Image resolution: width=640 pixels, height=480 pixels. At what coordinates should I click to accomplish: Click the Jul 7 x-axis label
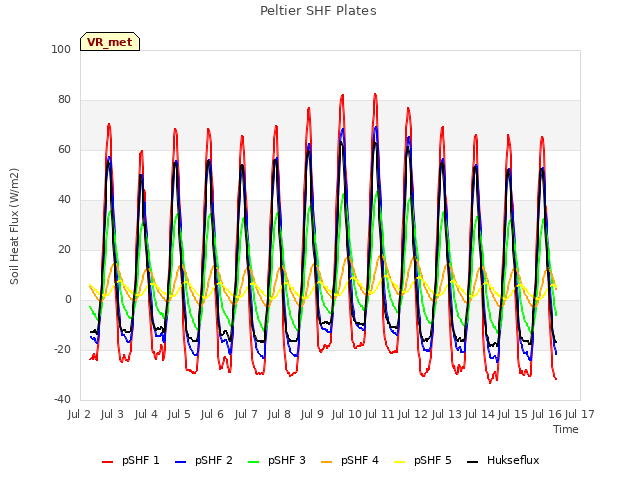click(x=246, y=415)
